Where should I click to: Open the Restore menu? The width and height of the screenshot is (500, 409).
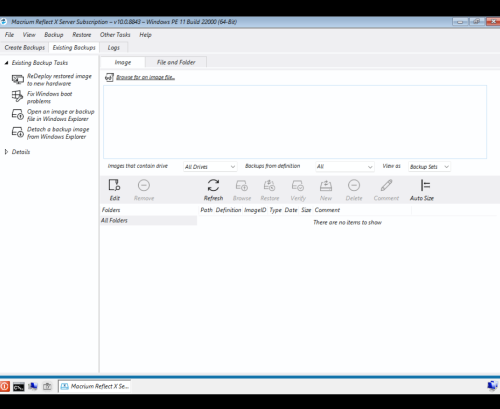coord(82,35)
